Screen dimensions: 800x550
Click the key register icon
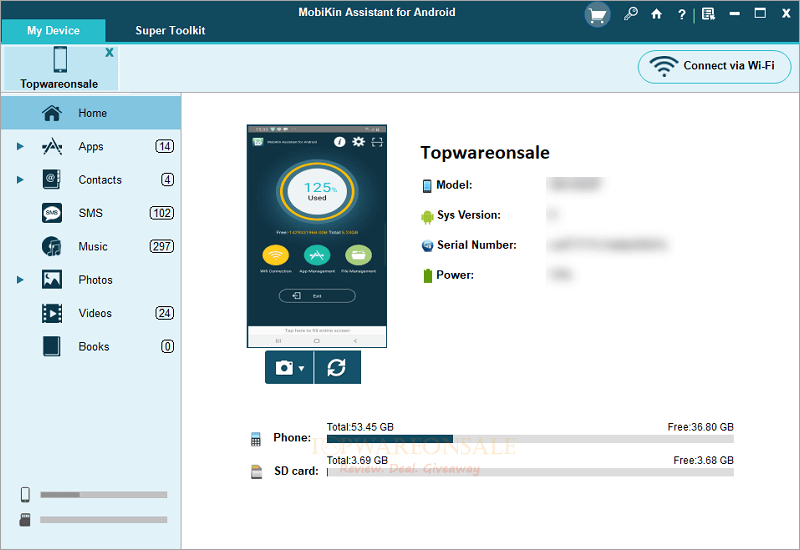pos(631,14)
